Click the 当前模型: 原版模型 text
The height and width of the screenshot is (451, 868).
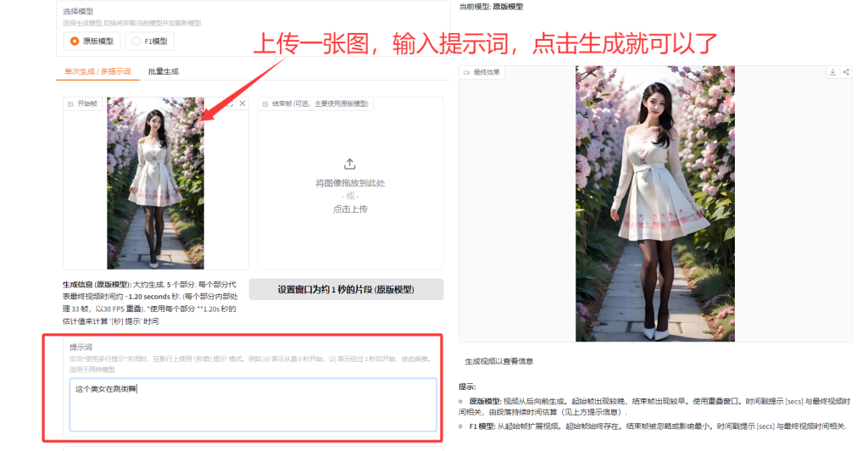point(491,7)
